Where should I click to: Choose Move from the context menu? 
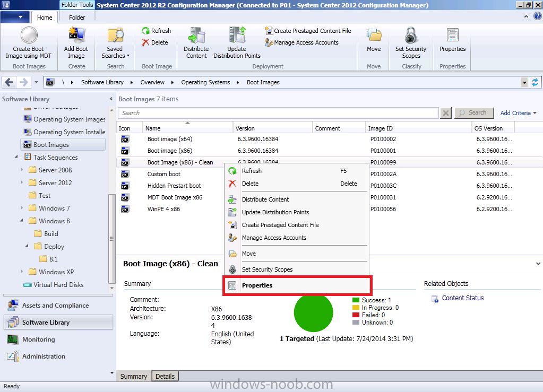pyautogui.click(x=296, y=254)
